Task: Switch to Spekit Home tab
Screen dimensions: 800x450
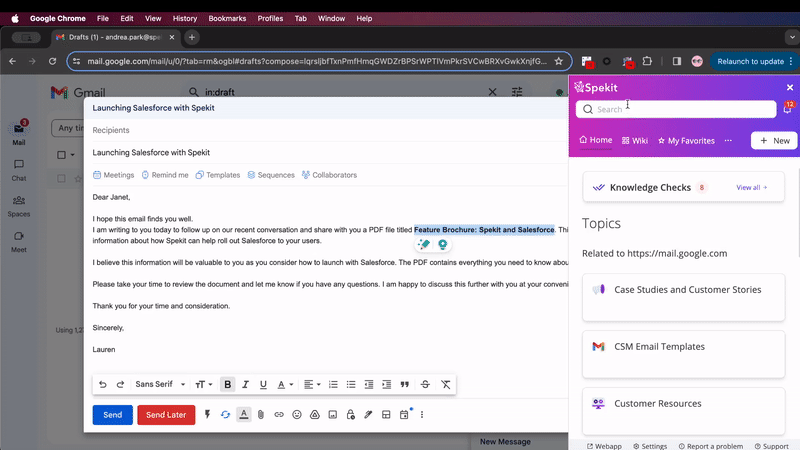Action: pos(596,140)
